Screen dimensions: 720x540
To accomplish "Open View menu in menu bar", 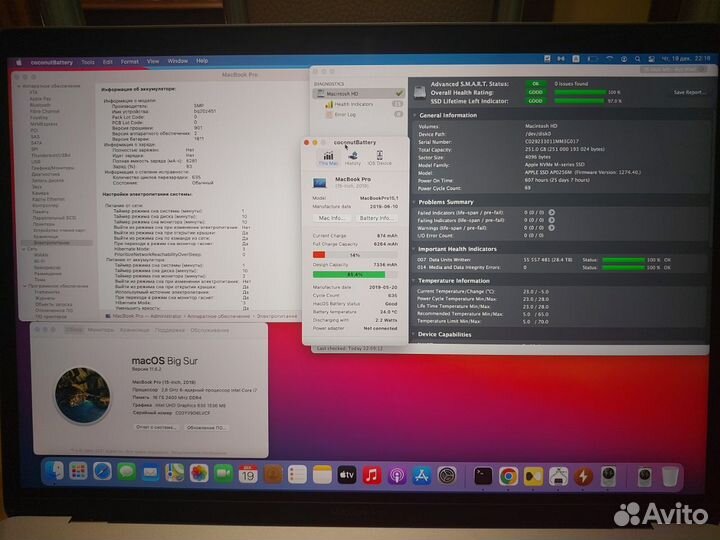I will 153,61.
